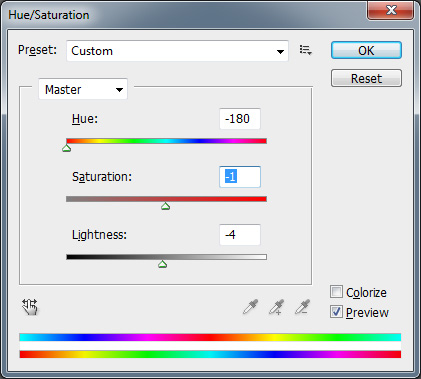Select the plain eyedropper tool

(x=250, y=307)
